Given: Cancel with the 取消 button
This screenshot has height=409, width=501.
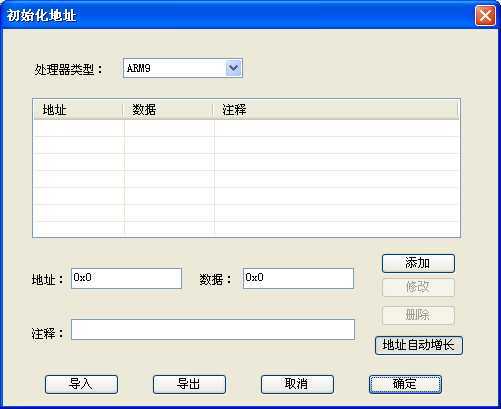Looking at the screenshot, I should click(x=297, y=384).
